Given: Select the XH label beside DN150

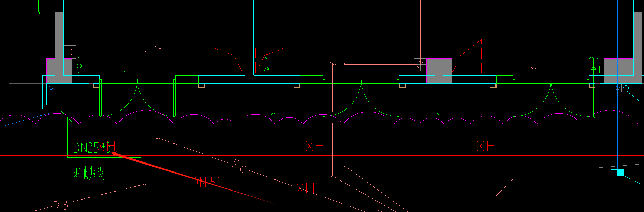Looking at the screenshot, I should click(x=305, y=188).
